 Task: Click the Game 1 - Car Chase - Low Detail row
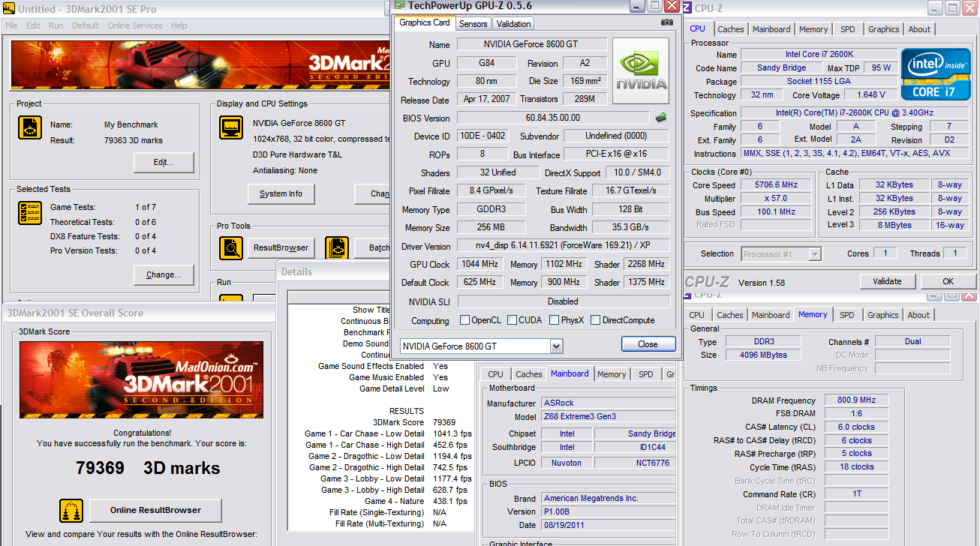click(387, 433)
